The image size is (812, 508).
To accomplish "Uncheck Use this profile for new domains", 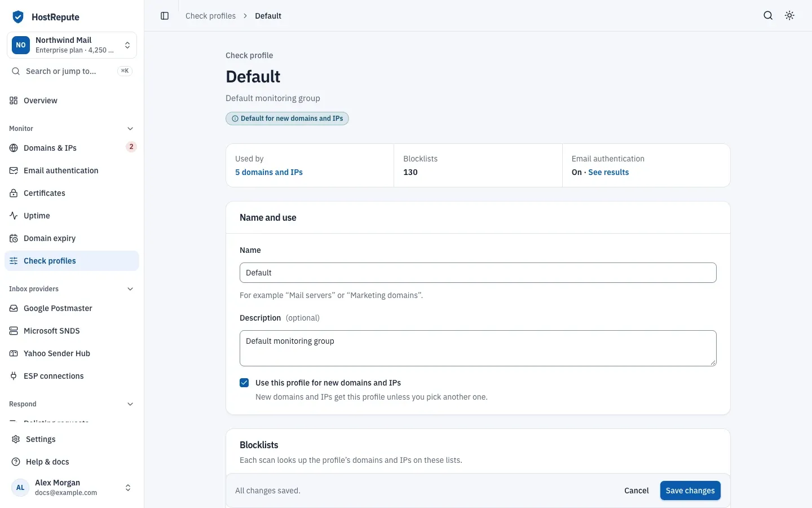I will tap(244, 383).
